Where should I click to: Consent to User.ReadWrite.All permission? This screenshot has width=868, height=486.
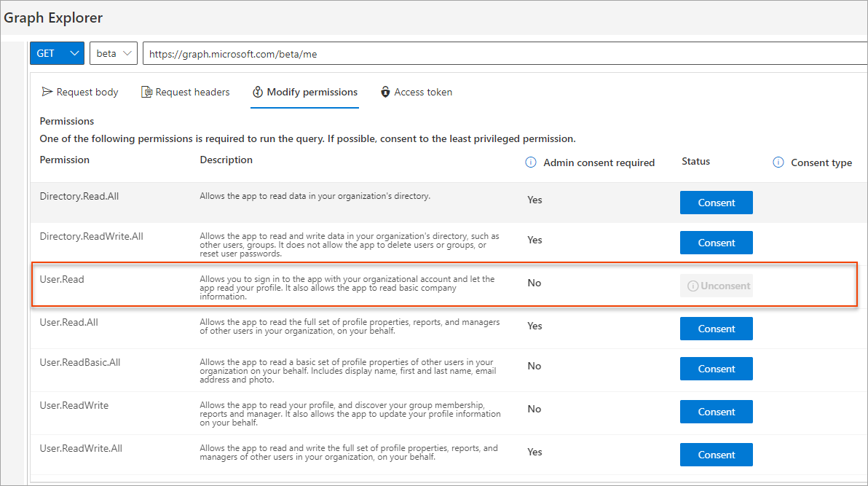coord(716,455)
